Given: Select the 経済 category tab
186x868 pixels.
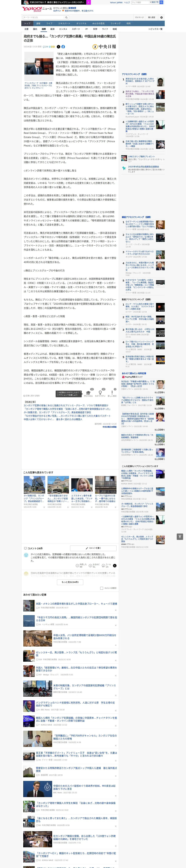Looking at the screenshot, I should (52, 29).
